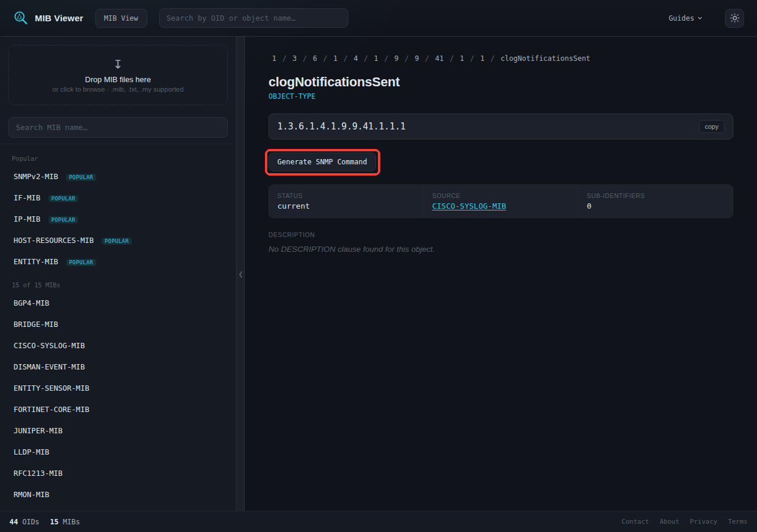Select ENTITY-MIB in popular list

(x=118, y=262)
